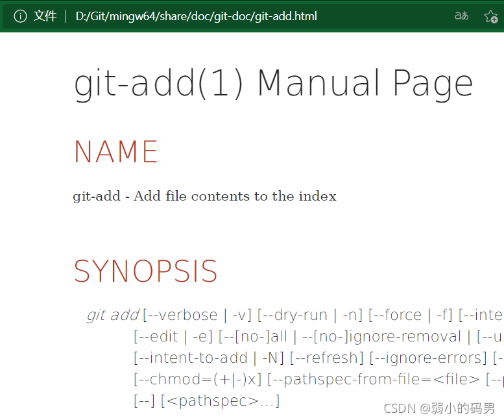This screenshot has height=420, width=504.
Task: Click the 文件 label in address bar
Action: click(45, 16)
